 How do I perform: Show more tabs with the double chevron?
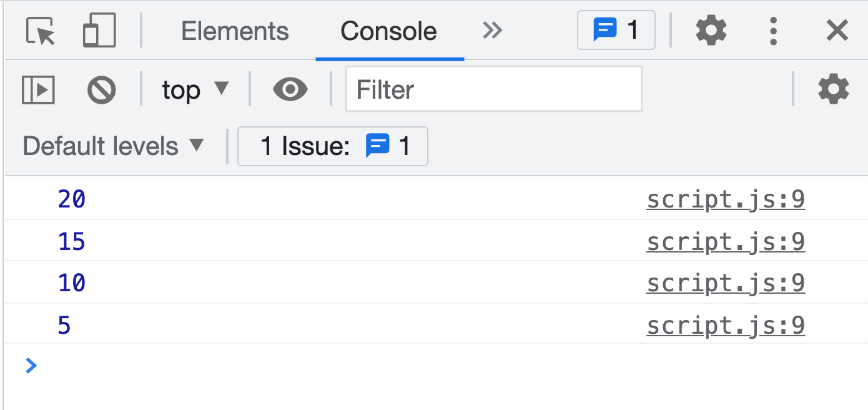coord(492,30)
